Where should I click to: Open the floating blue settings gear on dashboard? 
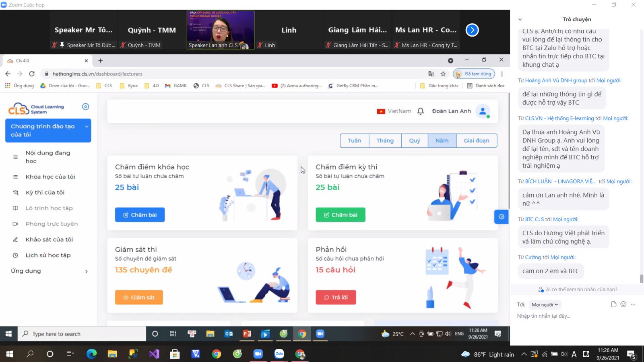(501, 216)
